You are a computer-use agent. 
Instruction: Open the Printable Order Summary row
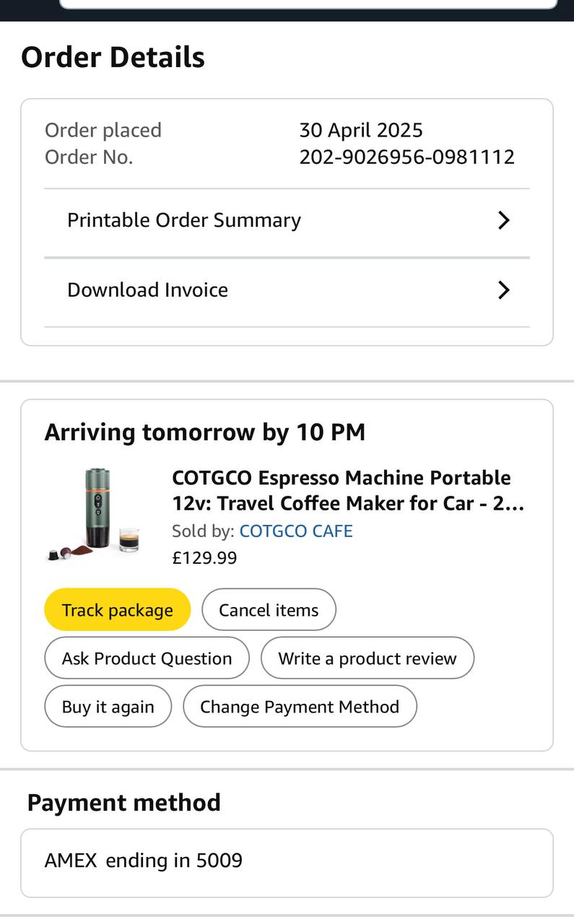[x=184, y=220]
